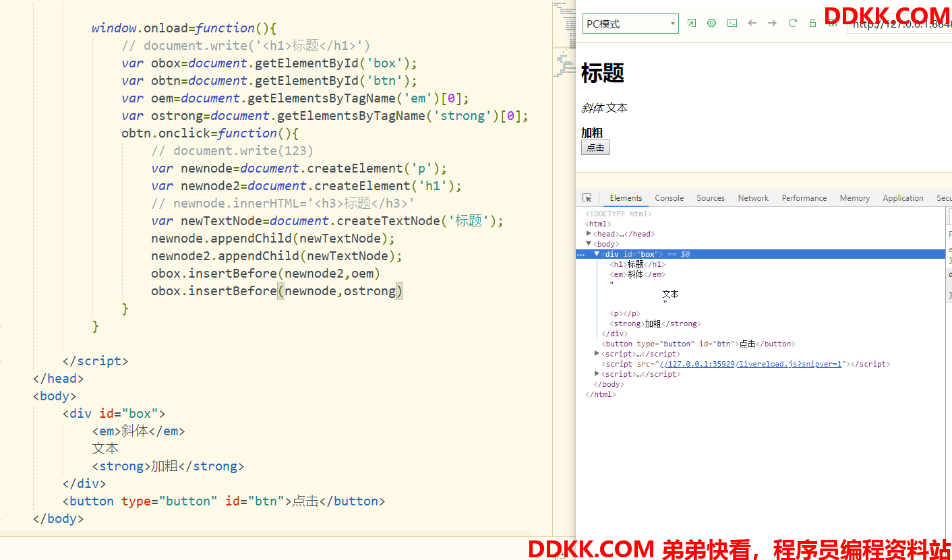Select the <em>斜体</em> DOM row
This screenshot has width=952, height=560.
(637, 274)
